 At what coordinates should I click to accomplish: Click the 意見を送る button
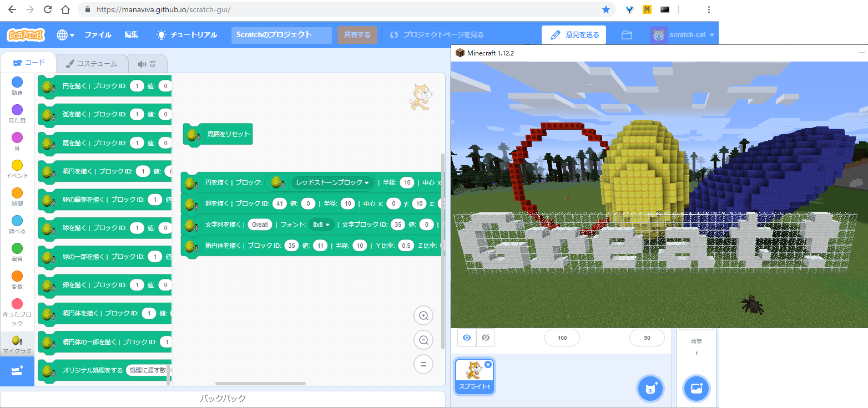tap(574, 34)
